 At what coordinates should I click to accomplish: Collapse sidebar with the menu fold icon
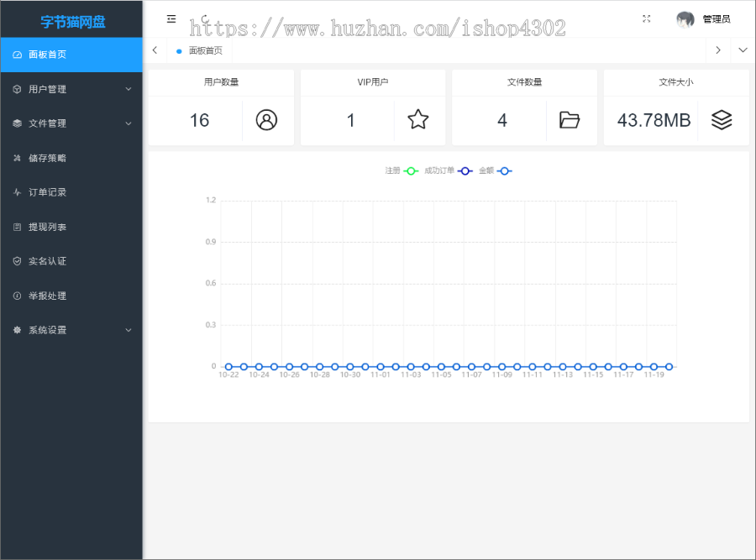point(171,18)
